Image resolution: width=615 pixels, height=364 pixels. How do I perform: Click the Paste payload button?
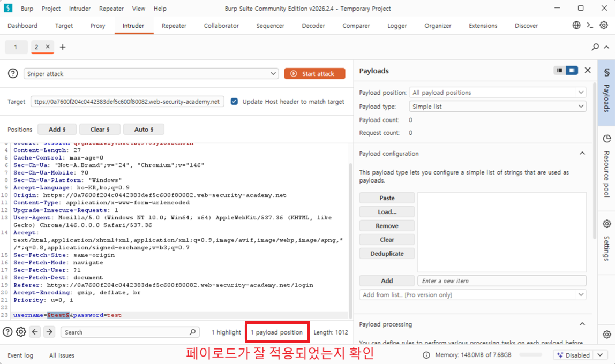click(x=387, y=198)
